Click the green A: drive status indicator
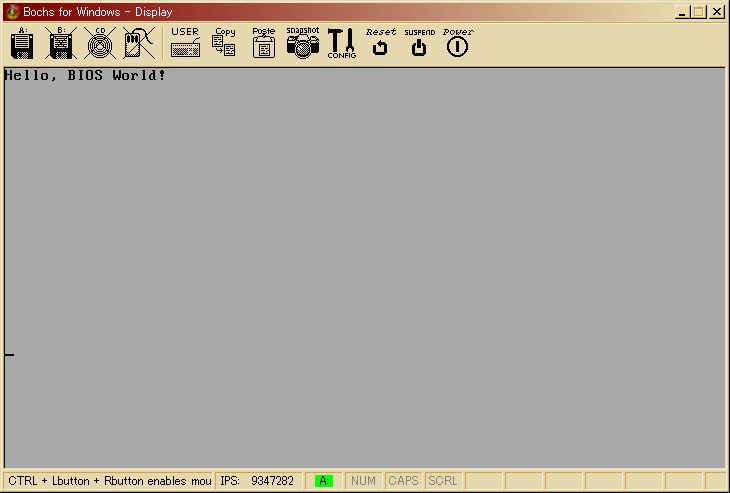This screenshot has height=493, width=730. click(324, 480)
